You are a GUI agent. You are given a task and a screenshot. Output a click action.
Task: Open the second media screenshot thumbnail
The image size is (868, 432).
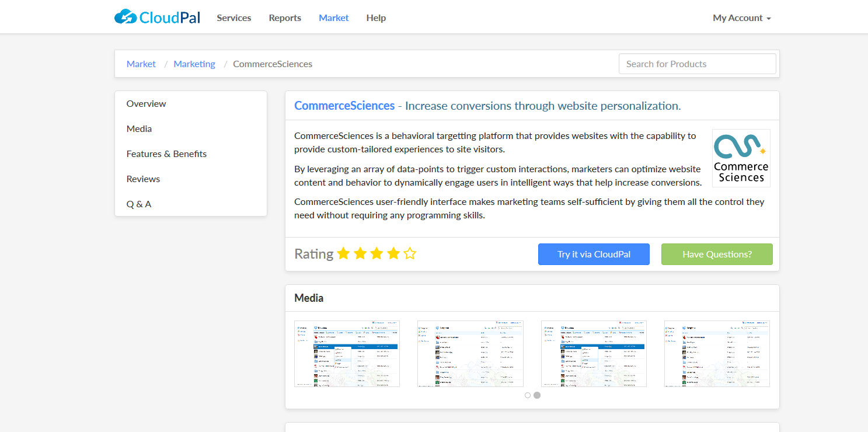[x=470, y=354]
